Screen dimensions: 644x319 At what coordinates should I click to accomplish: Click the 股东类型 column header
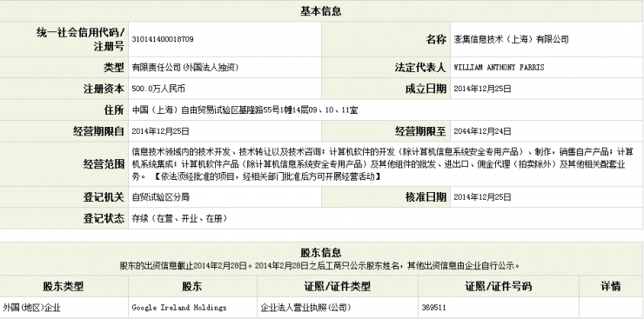point(64,286)
